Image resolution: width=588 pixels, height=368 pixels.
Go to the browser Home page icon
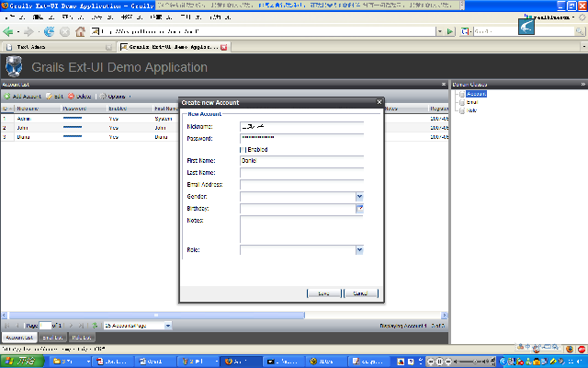click(x=80, y=31)
